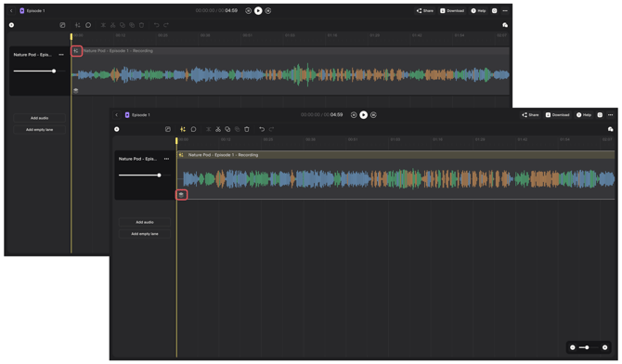Click the enhance icon on front window's clip title
622x364 pixels.
(181, 155)
